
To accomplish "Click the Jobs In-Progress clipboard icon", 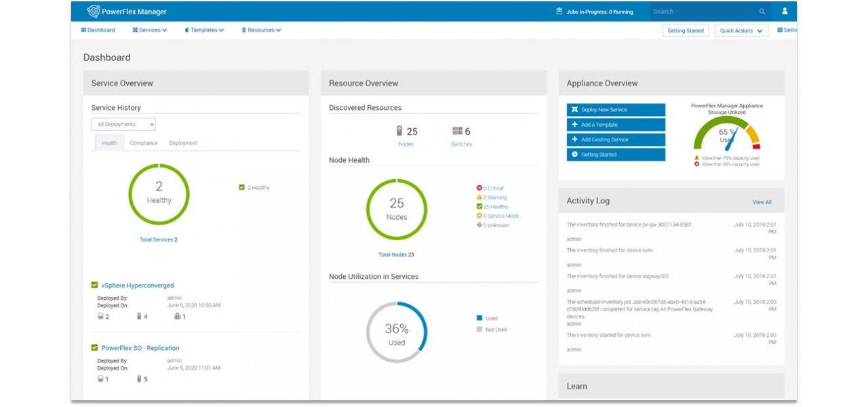I will 559,12.
